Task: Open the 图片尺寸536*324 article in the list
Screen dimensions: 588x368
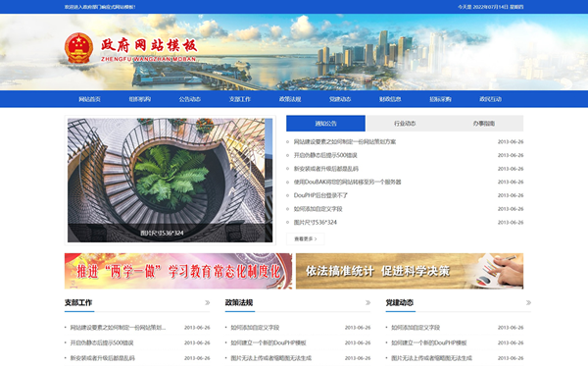Action: pyautogui.click(x=315, y=223)
